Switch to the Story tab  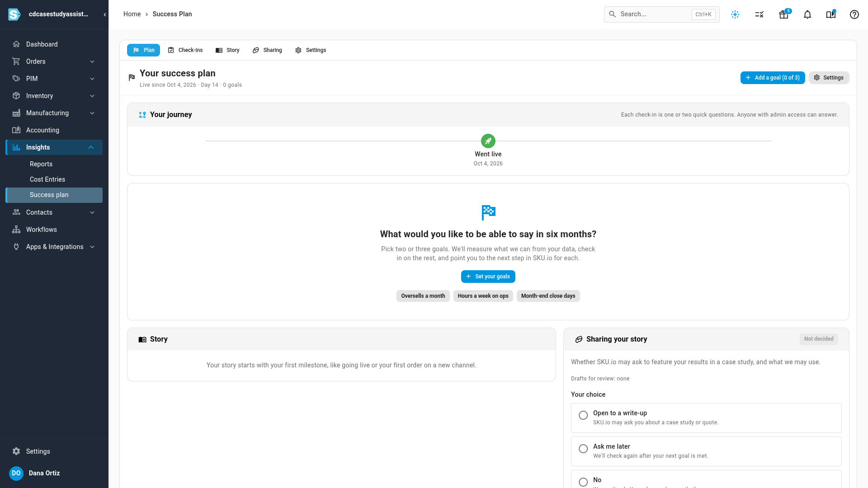[228, 50]
